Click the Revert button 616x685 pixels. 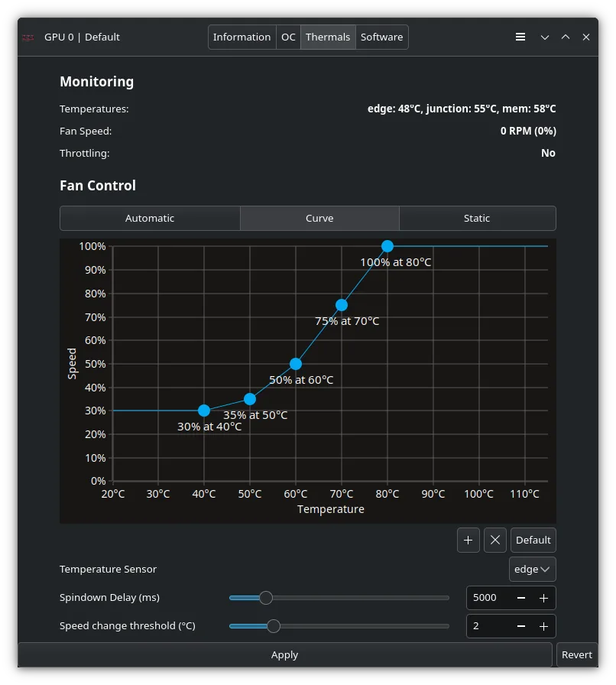tap(577, 654)
